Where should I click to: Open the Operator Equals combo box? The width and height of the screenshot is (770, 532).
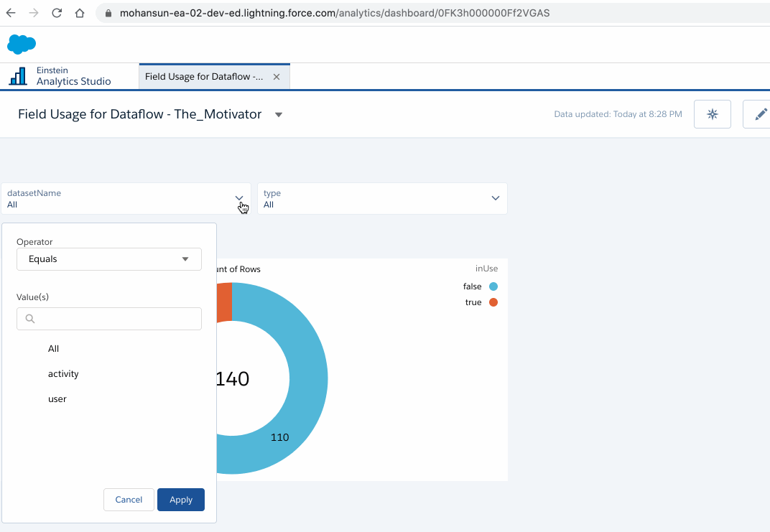pos(109,259)
